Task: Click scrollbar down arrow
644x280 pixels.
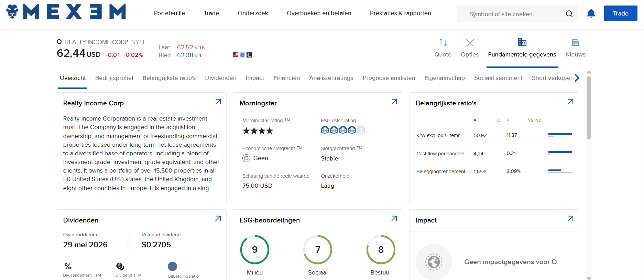Action: pos(589,278)
